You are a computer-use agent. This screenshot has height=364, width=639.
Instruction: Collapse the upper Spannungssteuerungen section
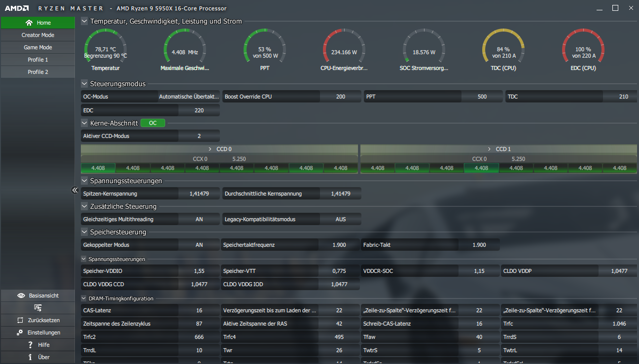84,181
